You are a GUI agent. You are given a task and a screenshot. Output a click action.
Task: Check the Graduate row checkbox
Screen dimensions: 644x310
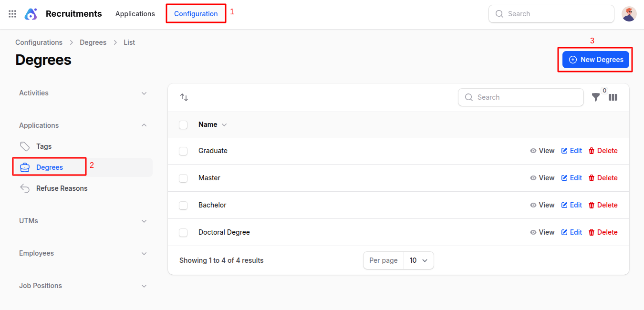tap(183, 151)
